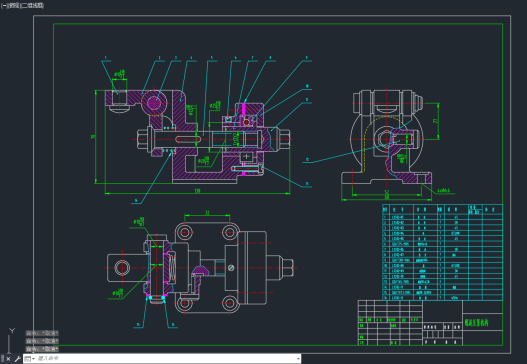The height and width of the screenshot is (364, 527).
Task: Close the command line window with its X
Action: point(9,359)
